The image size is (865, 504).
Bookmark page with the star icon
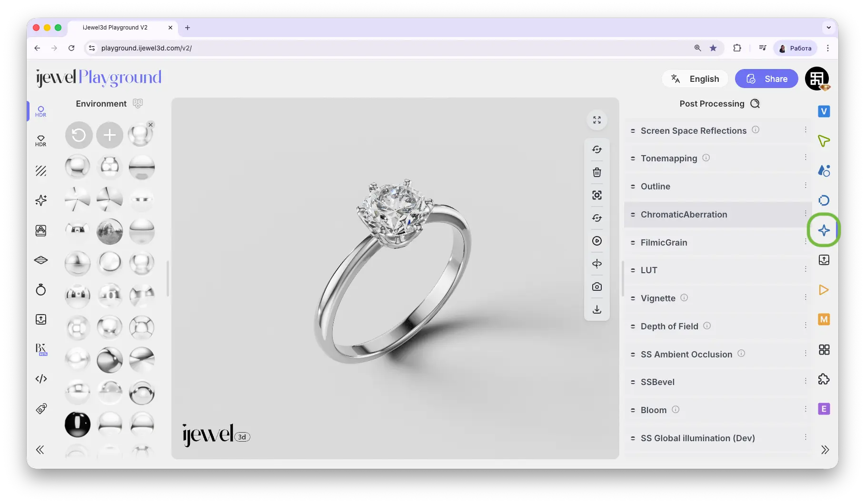(x=713, y=48)
